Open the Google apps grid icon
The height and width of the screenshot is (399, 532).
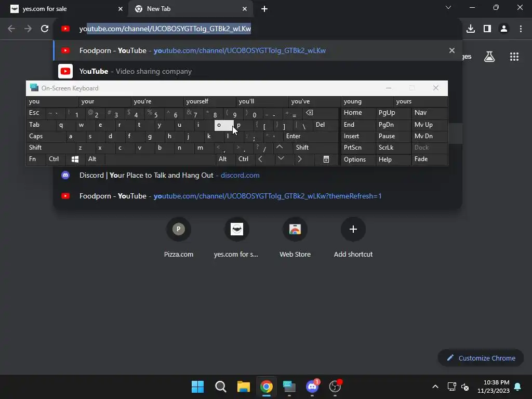pyautogui.click(x=514, y=57)
